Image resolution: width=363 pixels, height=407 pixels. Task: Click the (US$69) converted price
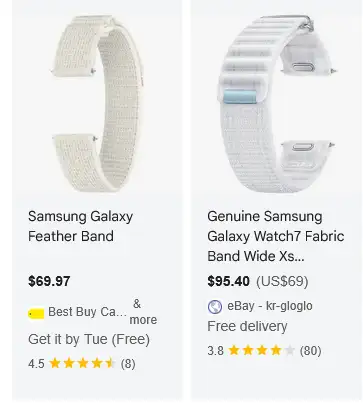[282, 281]
